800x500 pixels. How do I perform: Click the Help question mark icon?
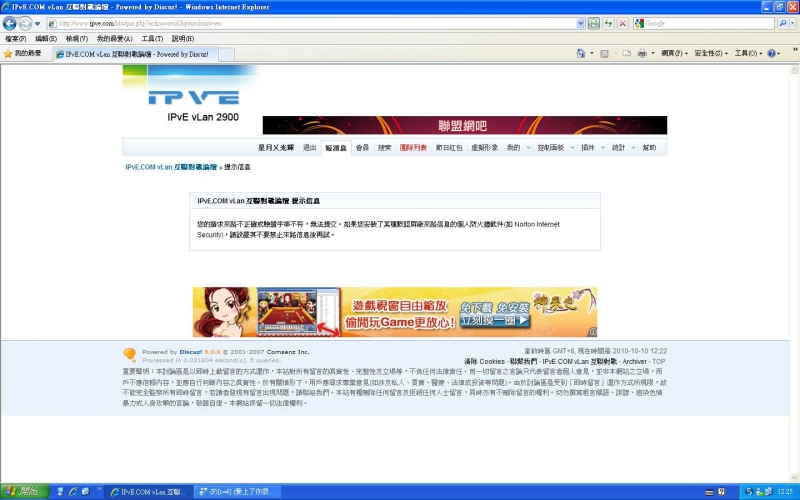771,53
